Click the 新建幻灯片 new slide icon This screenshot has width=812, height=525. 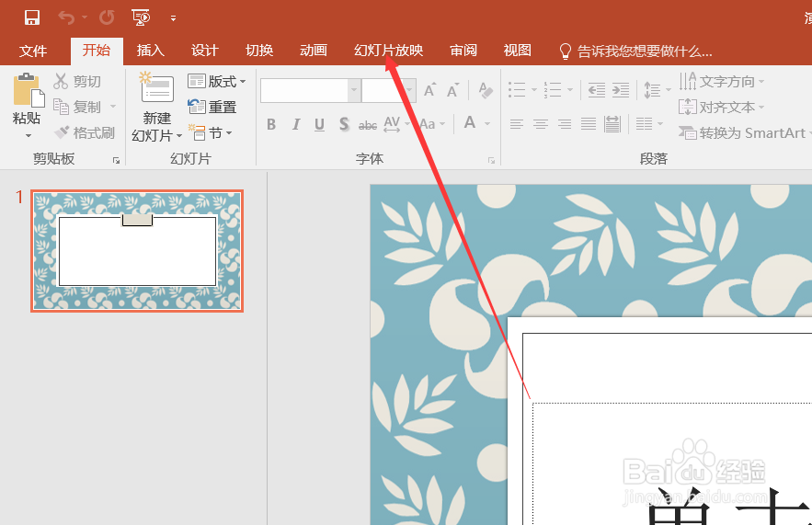[x=157, y=89]
